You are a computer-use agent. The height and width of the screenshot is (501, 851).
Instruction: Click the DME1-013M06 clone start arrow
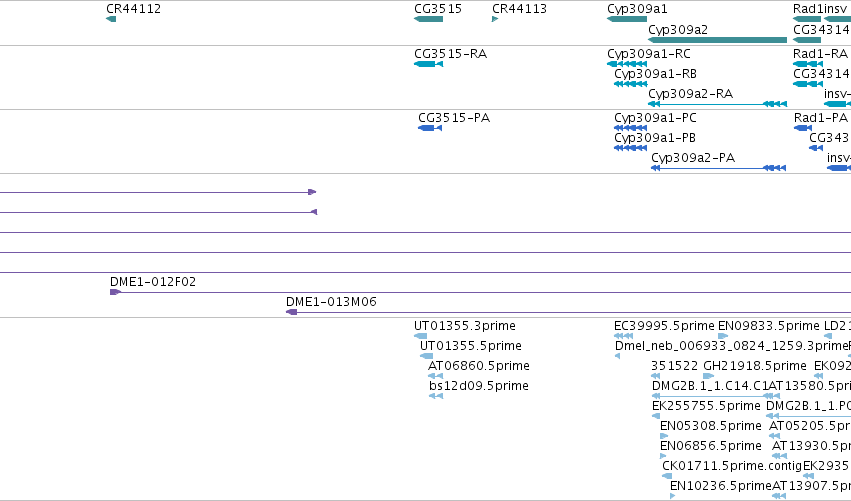tap(291, 312)
